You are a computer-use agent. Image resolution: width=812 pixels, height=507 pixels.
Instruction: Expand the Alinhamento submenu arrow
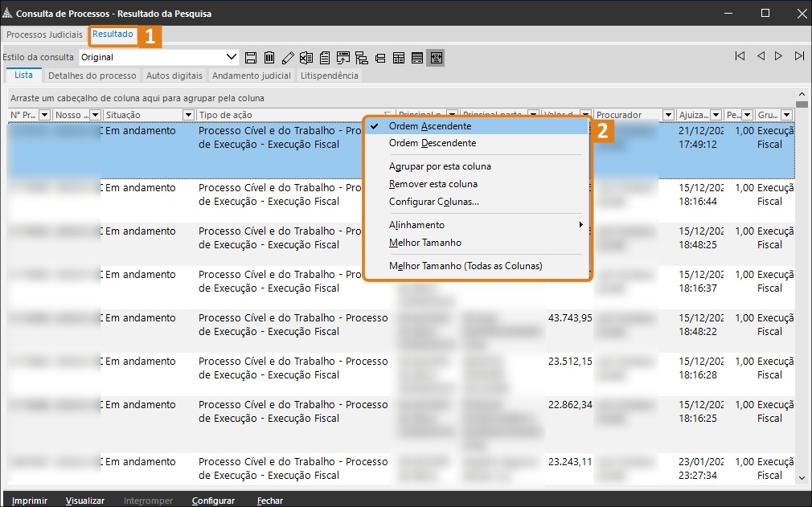[581, 224]
